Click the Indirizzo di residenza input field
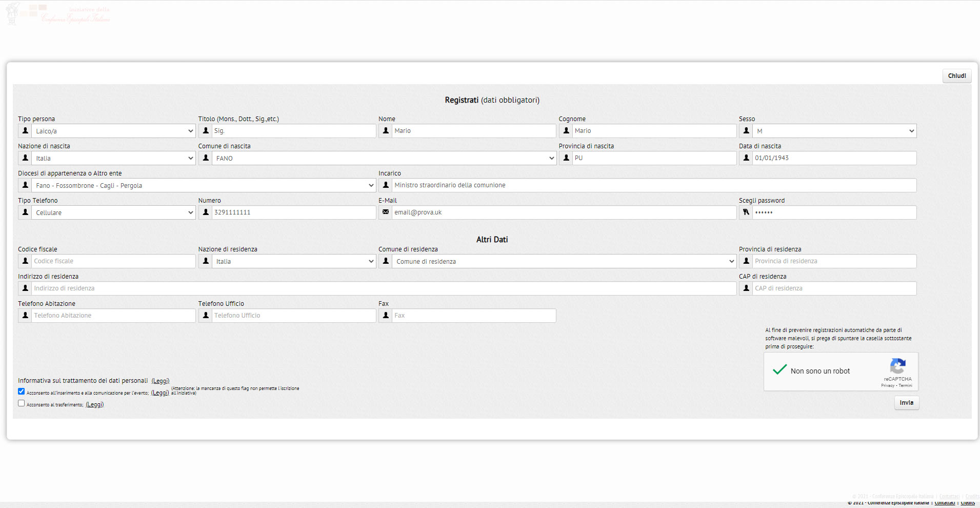Viewport: 980px width, 508px height. 384,288
